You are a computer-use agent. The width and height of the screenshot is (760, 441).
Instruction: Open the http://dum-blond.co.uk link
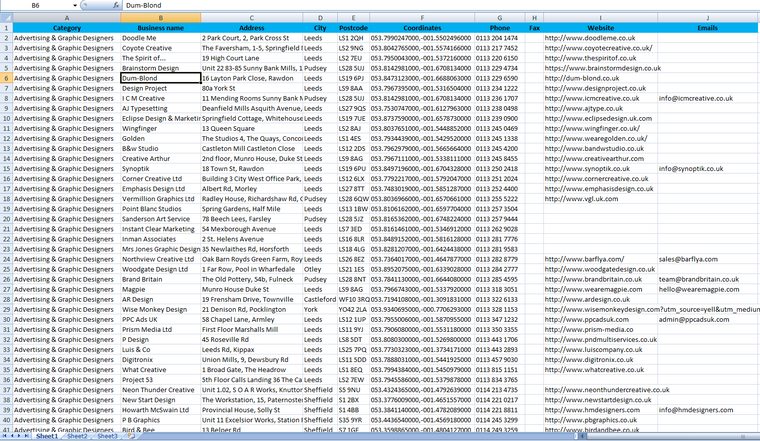point(582,78)
